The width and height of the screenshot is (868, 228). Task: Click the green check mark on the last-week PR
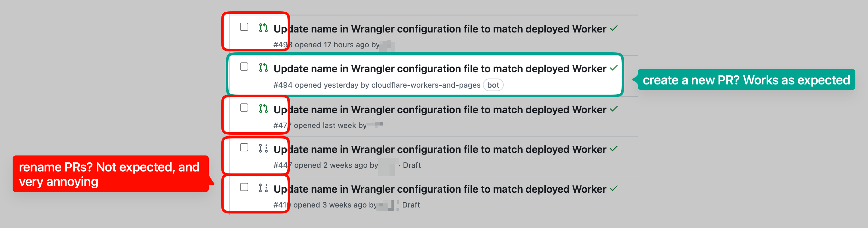tap(613, 109)
